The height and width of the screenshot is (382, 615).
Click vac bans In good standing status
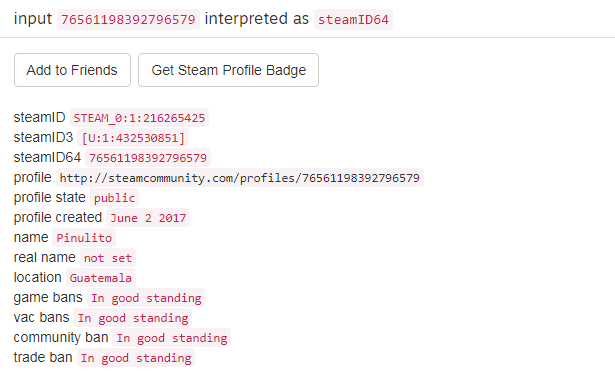pyautogui.click(x=133, y=318)
